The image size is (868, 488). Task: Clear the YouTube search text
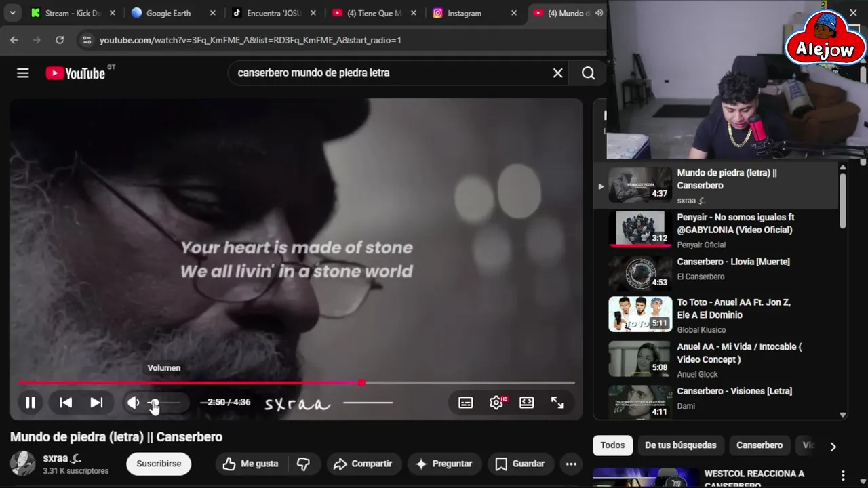coord(558,73)
